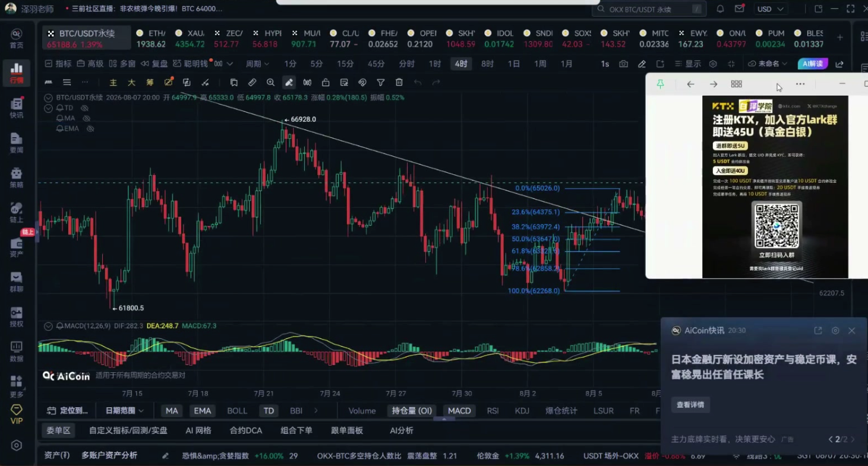Open the 指标 indicators button
The width and height of the screenshot is (868, 466).
[x=58, y=64]
